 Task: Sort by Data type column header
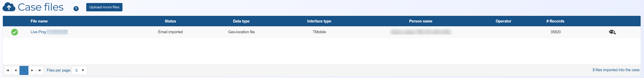pyautogui.click(x=241, y=21)
